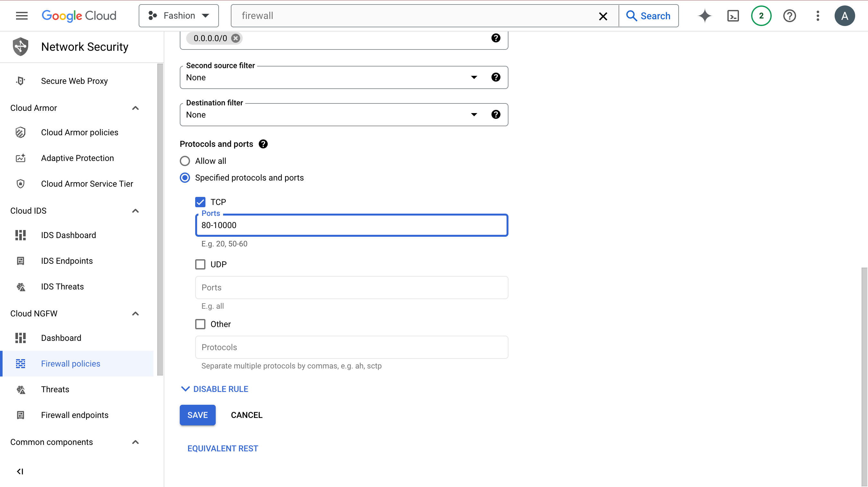The image size is (868, 487).
Task: Open the help question-mark icon in header
Action: (789, 16)
